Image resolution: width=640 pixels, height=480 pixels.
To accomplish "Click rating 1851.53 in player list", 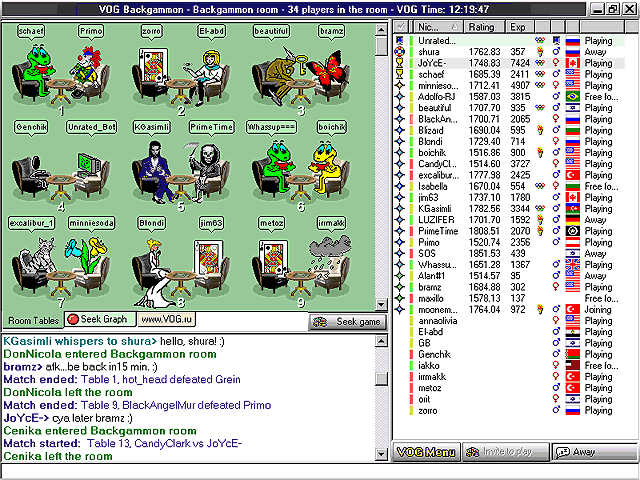I will 484,253.
